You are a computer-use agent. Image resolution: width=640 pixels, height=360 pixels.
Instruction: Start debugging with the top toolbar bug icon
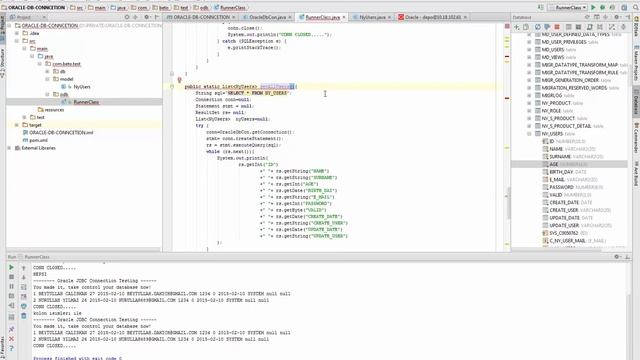pyautogui.click(x=602, y=7)
